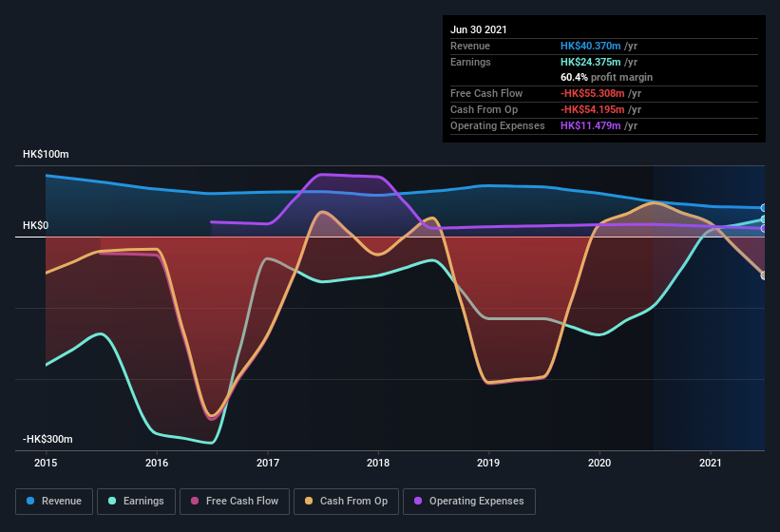Click the 2020 x-axis label
The width and height of the screenshot is (780, 532).
599,463
